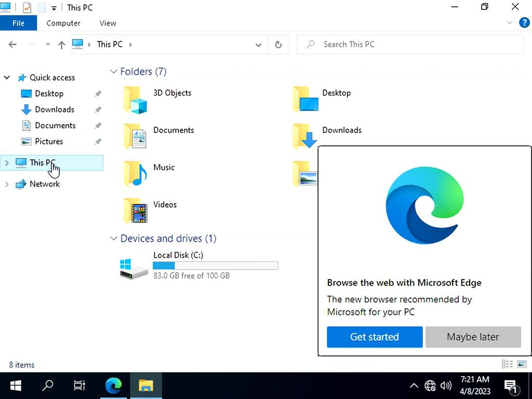
Task: Select Documents under Quick access
Action: point(55,126)
